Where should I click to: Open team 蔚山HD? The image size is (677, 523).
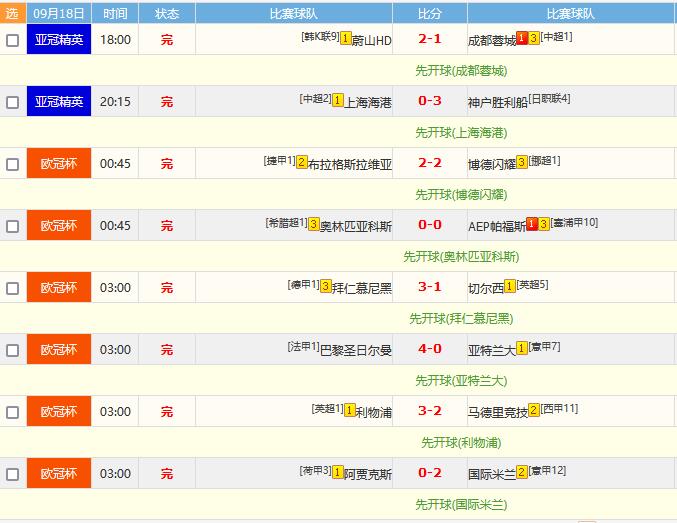pyautogui.click(x=372, y=41)
